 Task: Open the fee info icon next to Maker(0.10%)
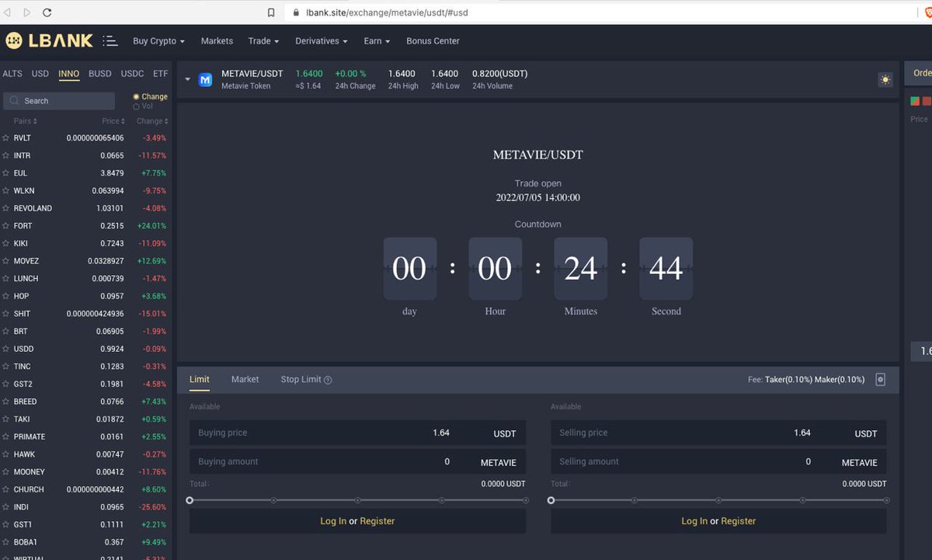click(880, 379)
